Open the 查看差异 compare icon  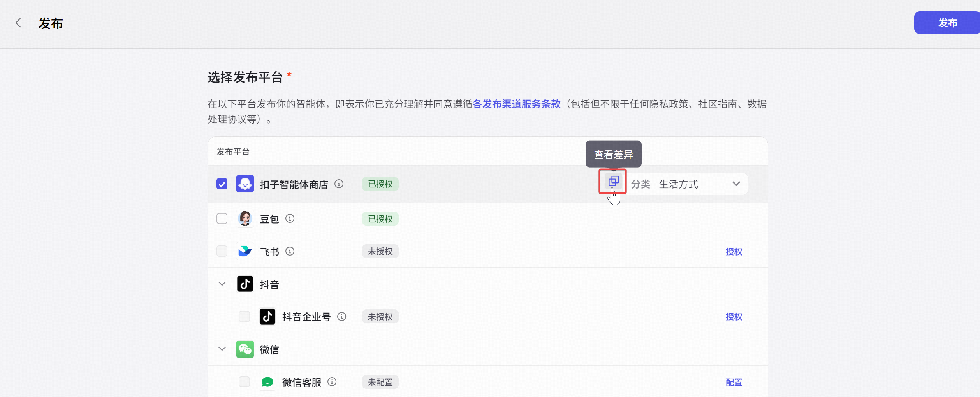[613, 181]
